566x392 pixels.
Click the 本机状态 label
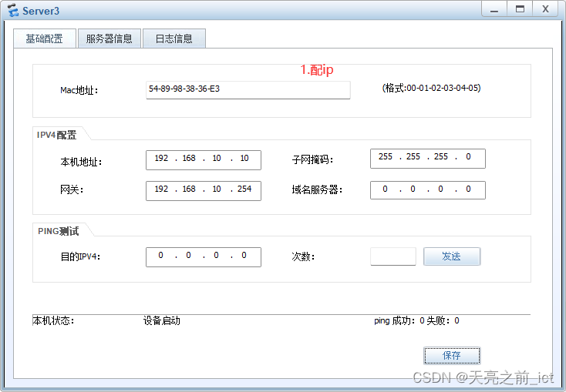point(53,320)
